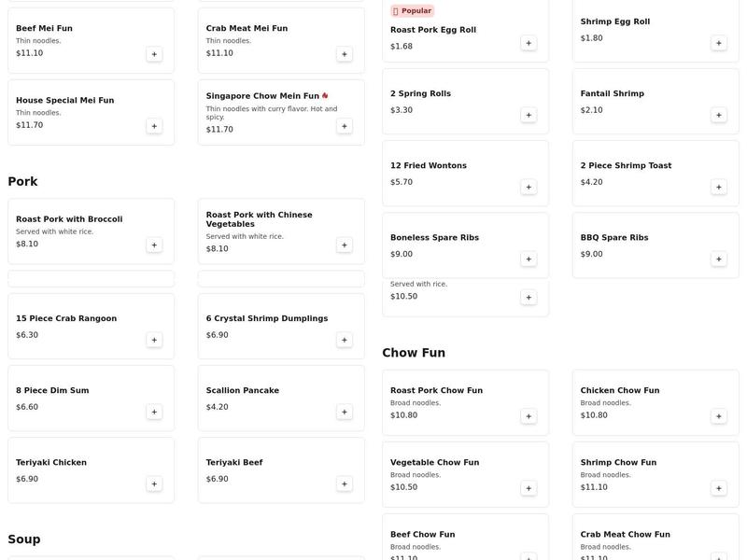Screen dimensions: 747x560
Task: Add Vegetable Chow Fun to the order
Action: point(529,487)
